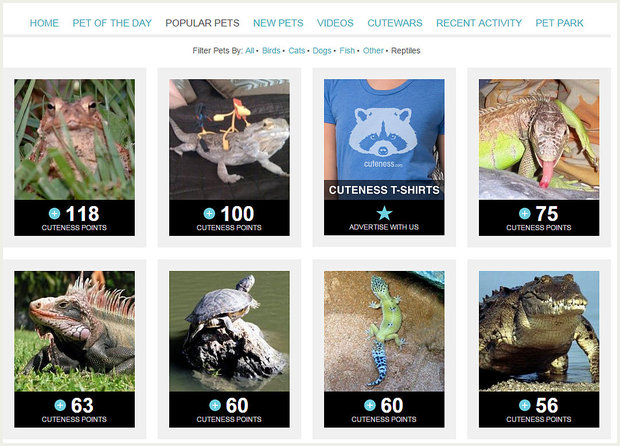This screenshot has height=446, width=620.
Task: Add points to the turtle with 60
Action: 215,406
